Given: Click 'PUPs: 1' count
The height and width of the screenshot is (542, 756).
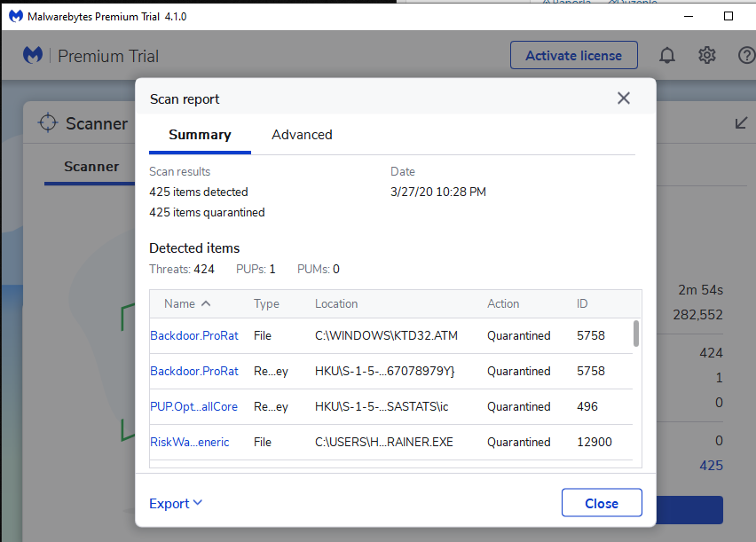Looking at the screenshot, I should point(256,269).
